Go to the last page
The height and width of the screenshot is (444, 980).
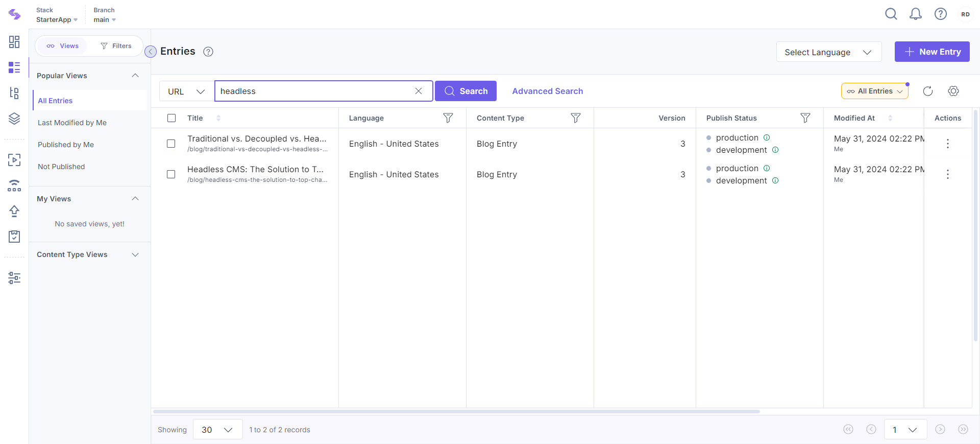click(x=963, y=429)
